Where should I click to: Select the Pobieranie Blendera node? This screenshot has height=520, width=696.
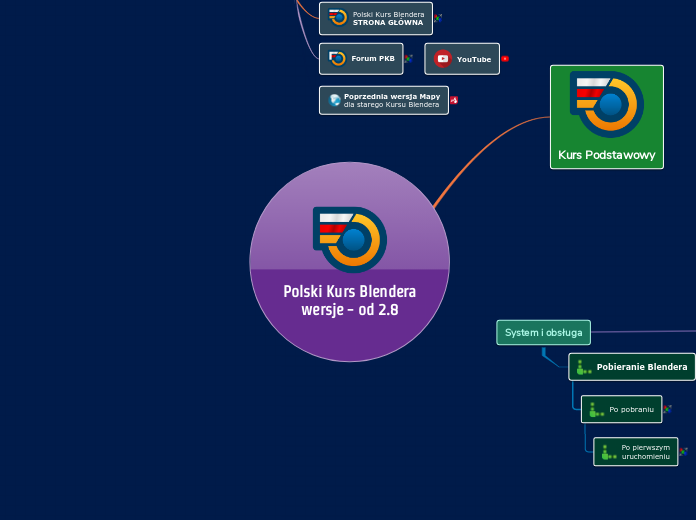click(x=632, y=367)
